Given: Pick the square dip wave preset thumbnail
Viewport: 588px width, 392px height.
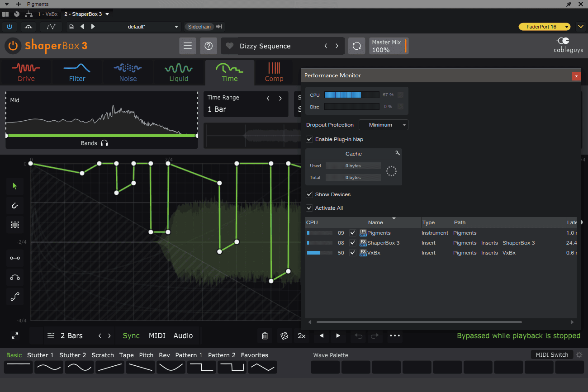Looking at the screenshot, I should 232,367.
